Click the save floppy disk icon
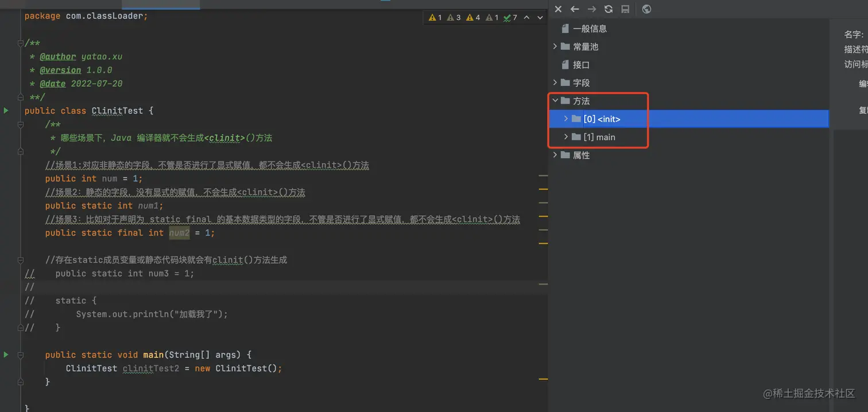The height and width of the screenshot is (412, 868). [x=625, y=9]
